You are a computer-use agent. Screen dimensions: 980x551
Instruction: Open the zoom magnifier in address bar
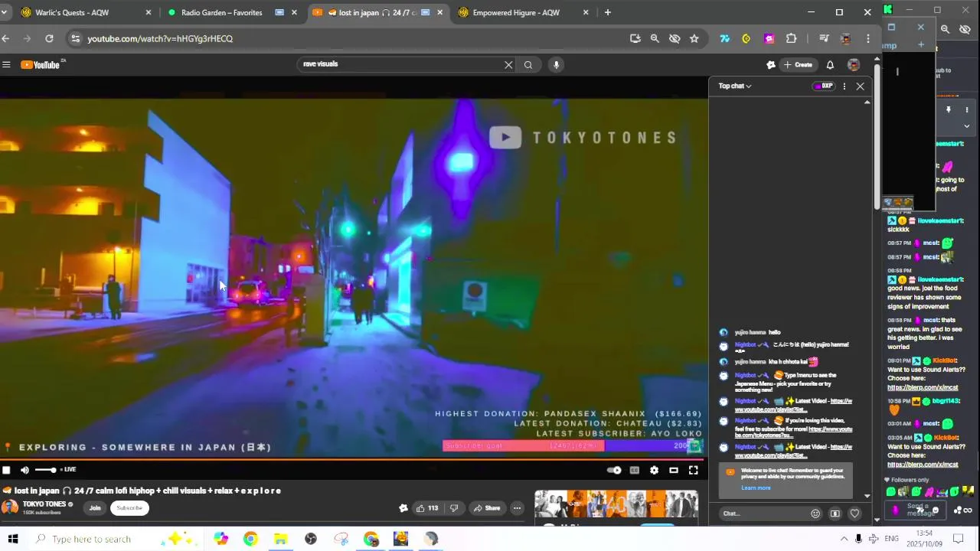[x=655, y=38]
